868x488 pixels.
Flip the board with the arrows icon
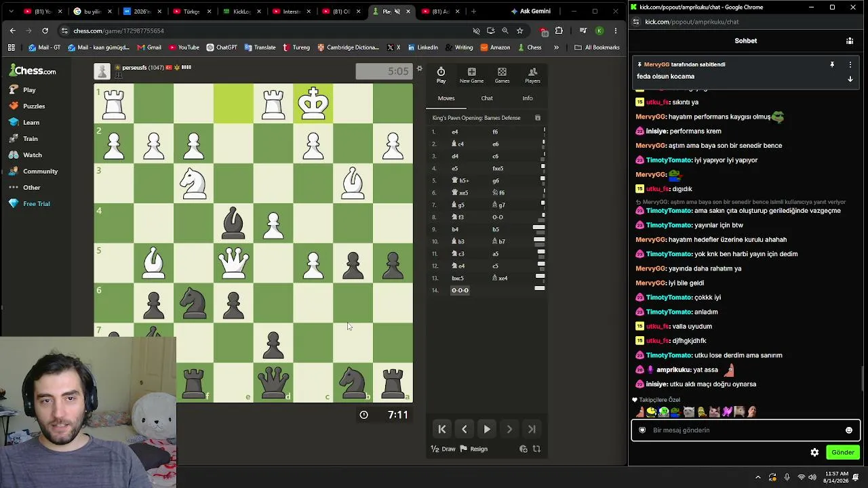point(536,449)
